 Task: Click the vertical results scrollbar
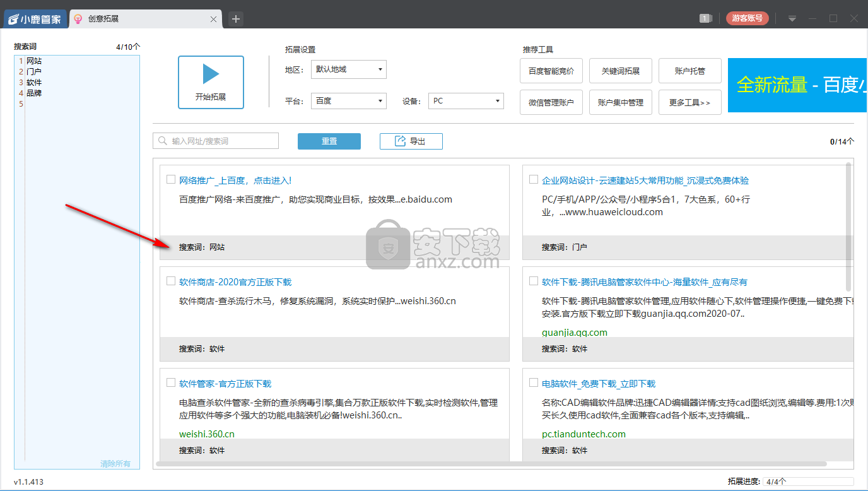tap(848, 227)
